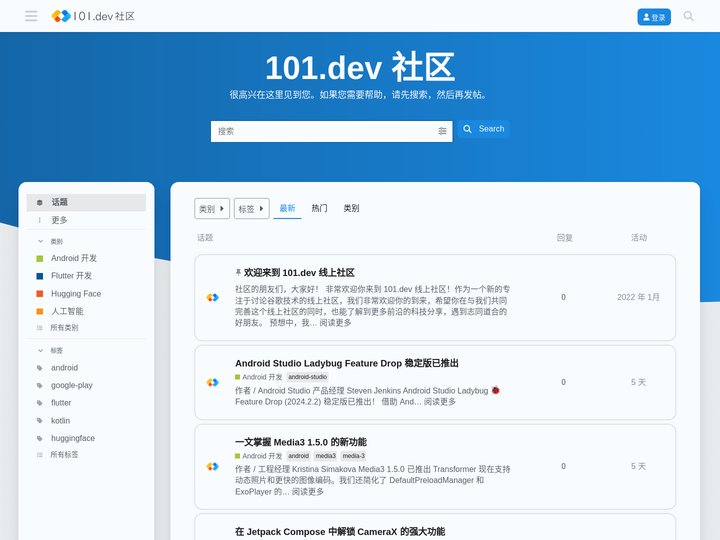Click the green Android 开发 color square

pos(39,259)
